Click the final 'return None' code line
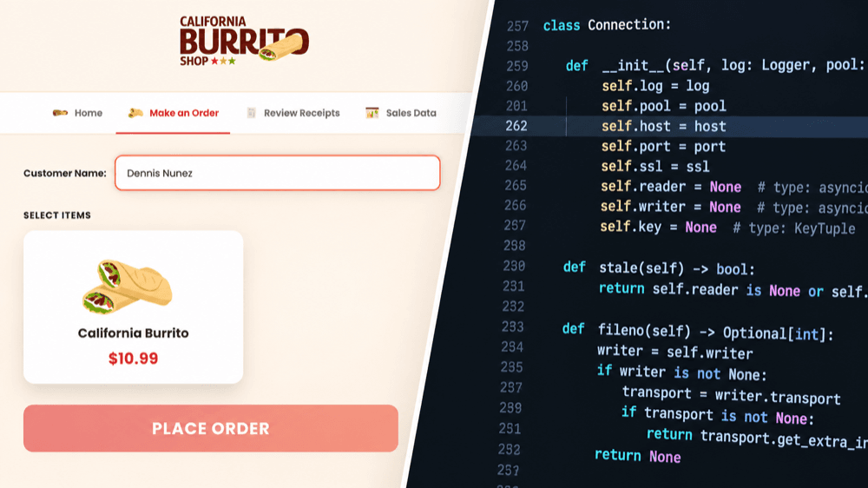This screenshot has width=868, height=488. click(x=637, y=456)
